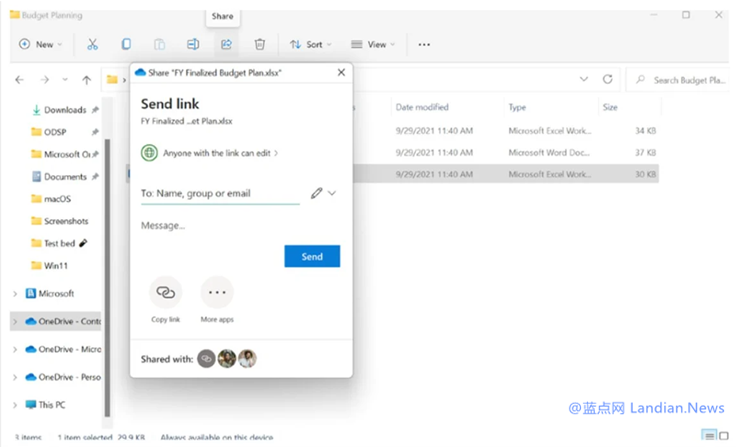Open the Sort dropdown menu

(x=307, y=44)
